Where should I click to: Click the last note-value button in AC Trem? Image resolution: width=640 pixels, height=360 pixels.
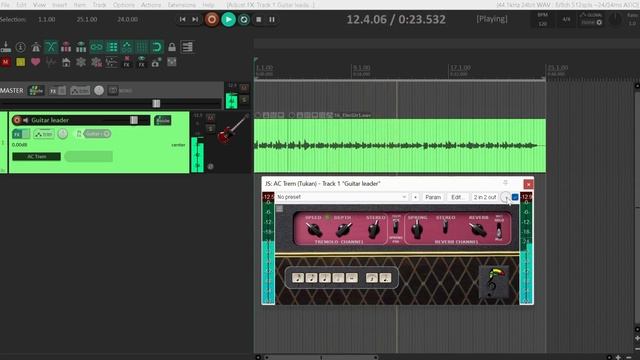pos(385,278)
